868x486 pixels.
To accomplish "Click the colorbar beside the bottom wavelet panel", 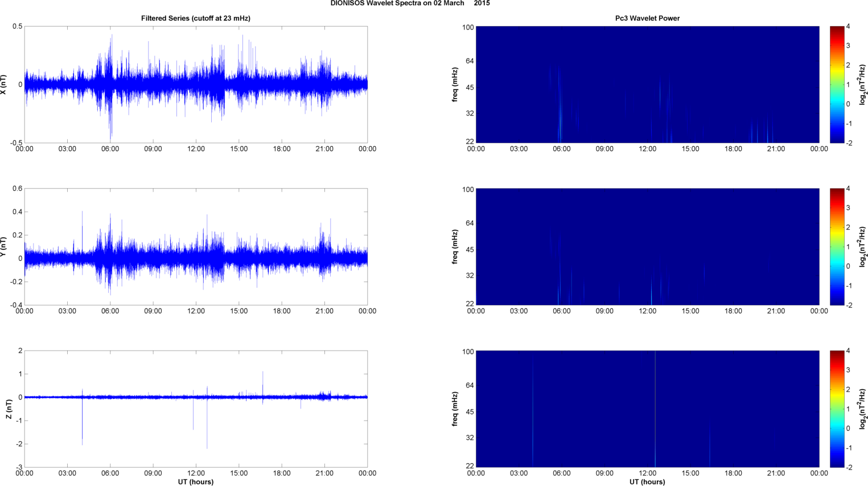I will coord(837,409).
